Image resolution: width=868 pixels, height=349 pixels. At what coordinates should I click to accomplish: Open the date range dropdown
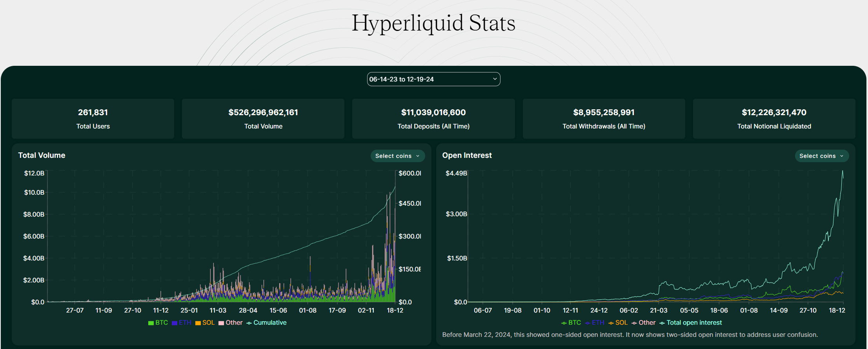(433, 79)
